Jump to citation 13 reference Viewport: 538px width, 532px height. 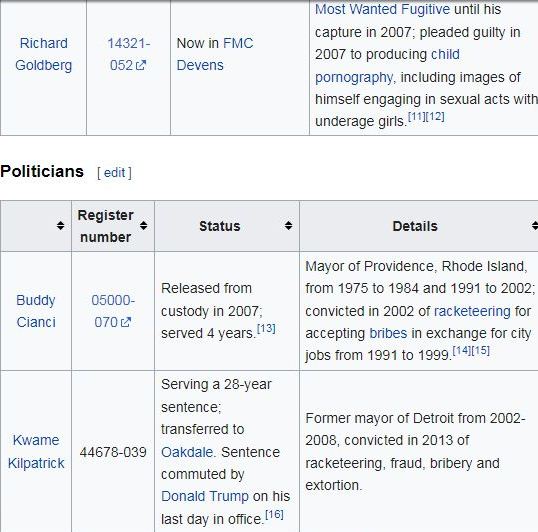pos(266,329)
